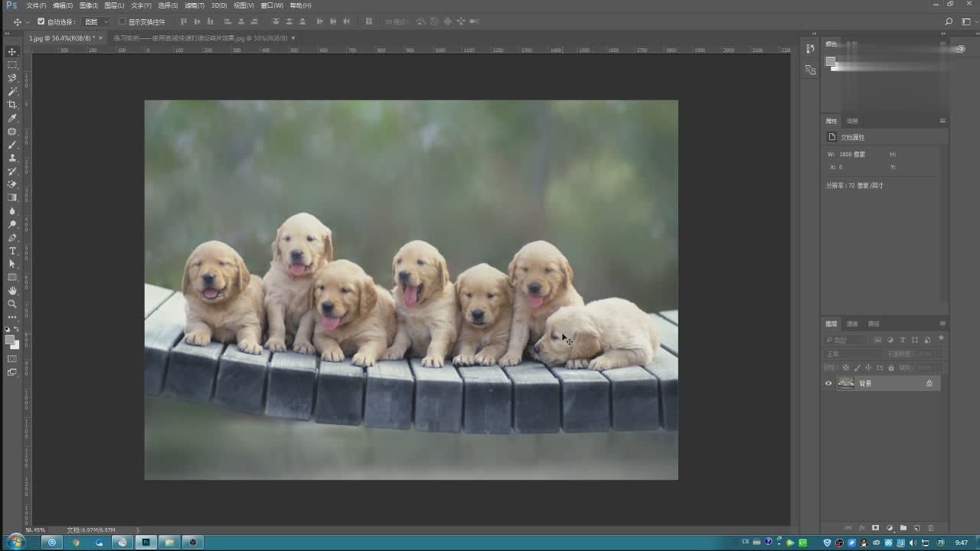This screenshot has width=980, height=551.
Task: Toggle the layer filter on/off switch
Action: (941, 338)
